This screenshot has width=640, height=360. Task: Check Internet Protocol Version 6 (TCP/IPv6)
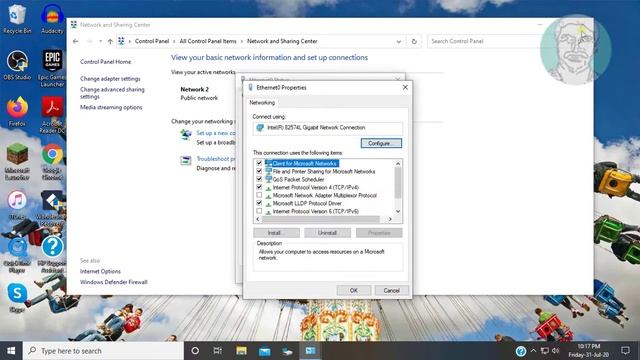click(x=259, y=211)
